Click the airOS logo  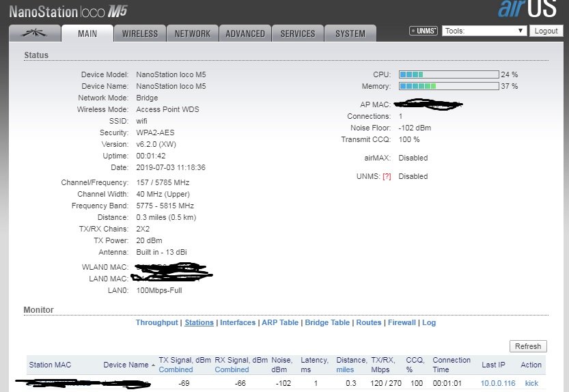pyautogui.click(x=527, y=9)
